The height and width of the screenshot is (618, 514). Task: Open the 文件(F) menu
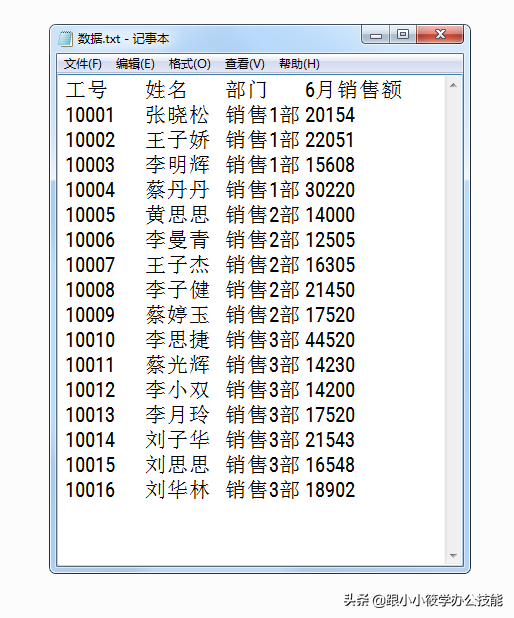[83, 64]
